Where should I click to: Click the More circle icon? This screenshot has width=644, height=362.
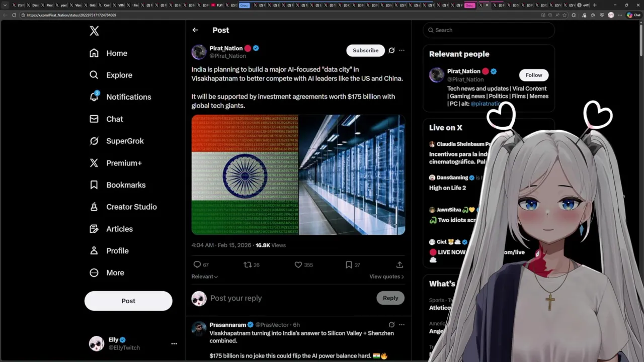[94, 273]
